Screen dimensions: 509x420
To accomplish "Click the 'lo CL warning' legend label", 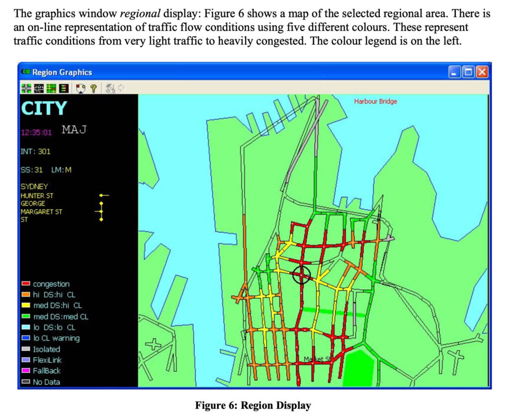I will pos(56,338).
